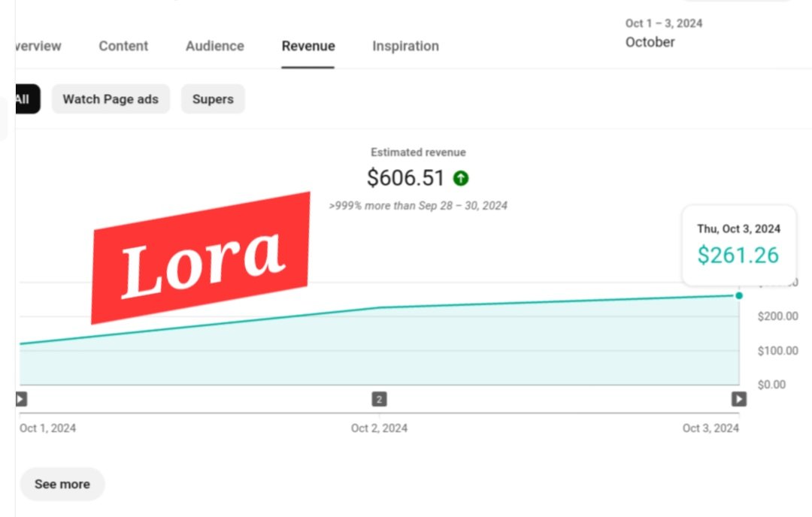
Task: Click the Oct 3 video published marker icon
Action: (739, 399)
